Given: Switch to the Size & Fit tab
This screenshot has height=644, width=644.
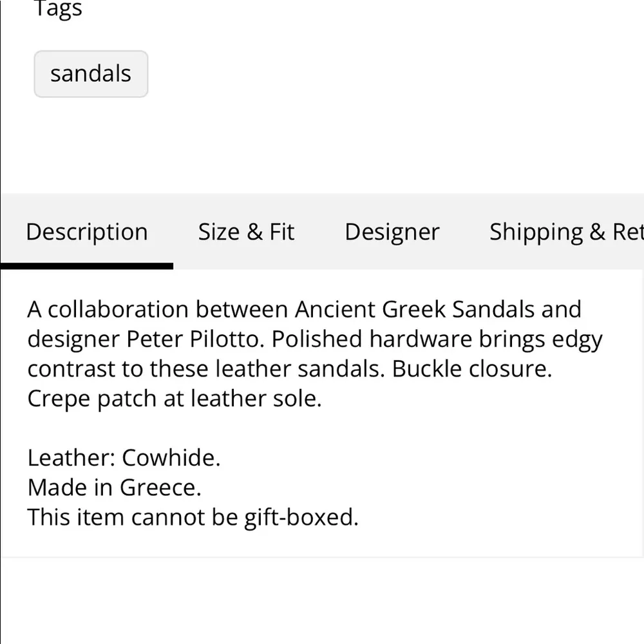Looking at the screenshot, I should pyautogui.click(x=246, y=232).
